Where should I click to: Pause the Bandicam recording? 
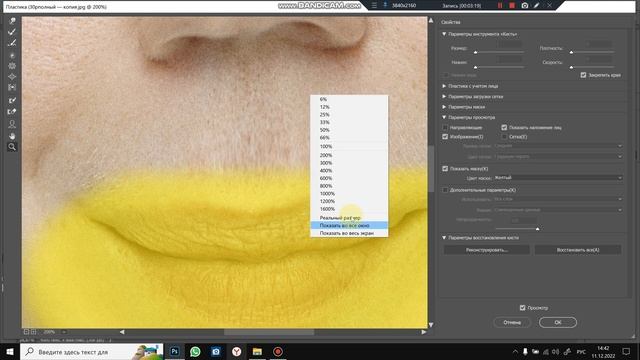[x=500, y=5]
